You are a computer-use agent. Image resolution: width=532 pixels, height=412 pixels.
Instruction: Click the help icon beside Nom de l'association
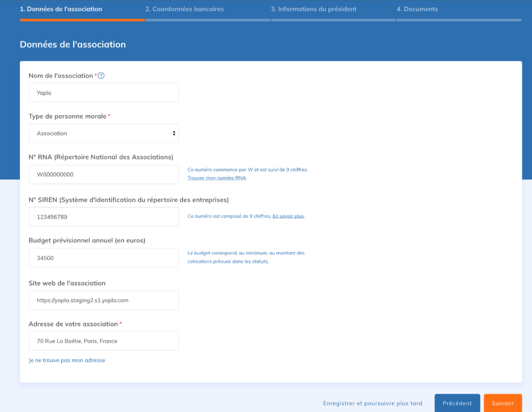[101, 75]
